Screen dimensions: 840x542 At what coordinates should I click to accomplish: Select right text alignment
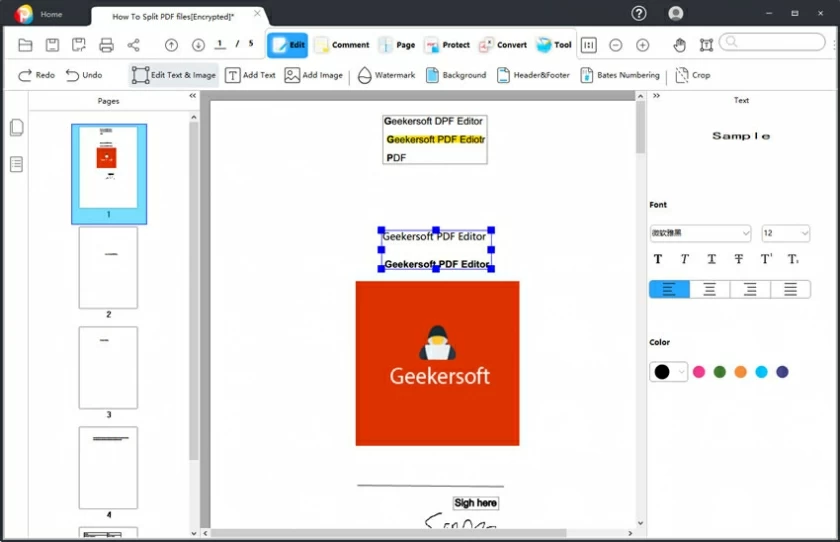pyautogui.click(x=750, y=289)
